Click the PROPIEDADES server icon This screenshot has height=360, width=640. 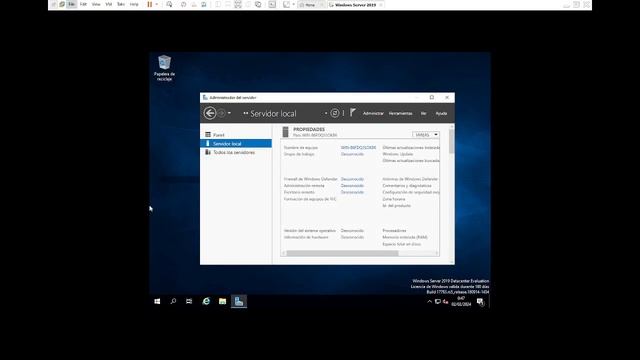click(x=285, y=132)
